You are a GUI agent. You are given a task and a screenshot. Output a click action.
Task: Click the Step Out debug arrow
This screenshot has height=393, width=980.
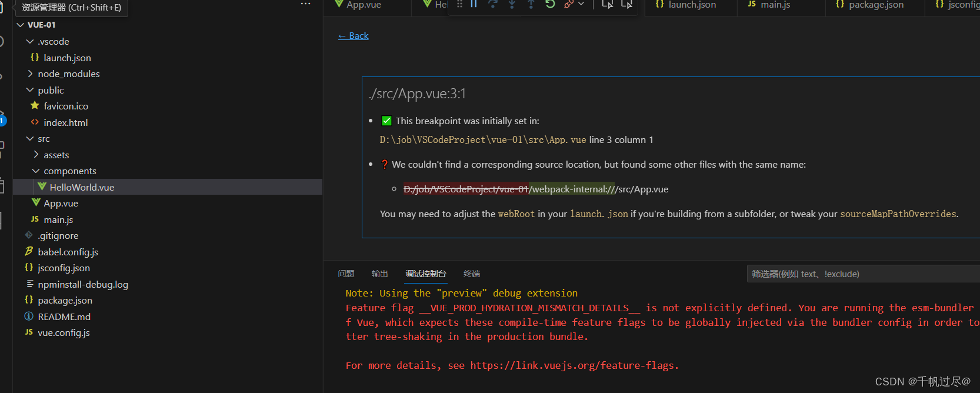click(x=531, y=4)
